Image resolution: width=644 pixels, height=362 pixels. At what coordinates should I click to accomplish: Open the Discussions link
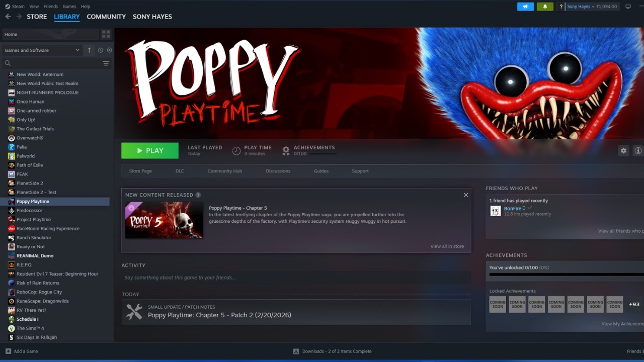(278, 171)
